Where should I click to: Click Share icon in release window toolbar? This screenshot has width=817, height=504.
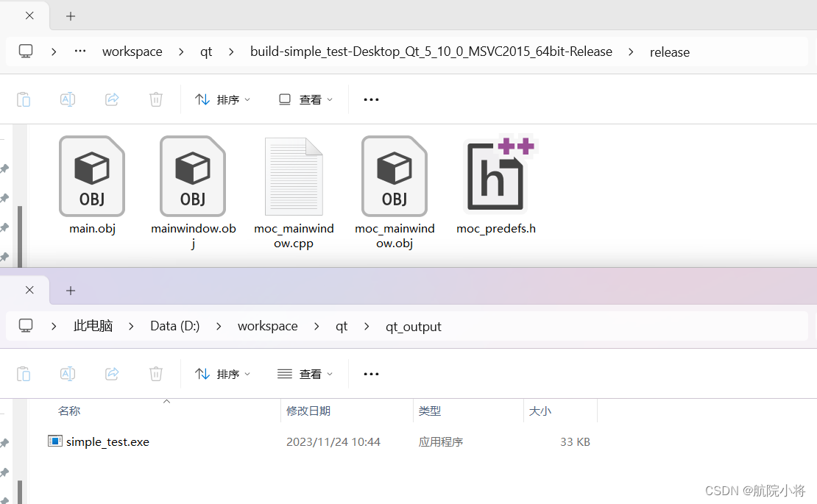(112, 99)
